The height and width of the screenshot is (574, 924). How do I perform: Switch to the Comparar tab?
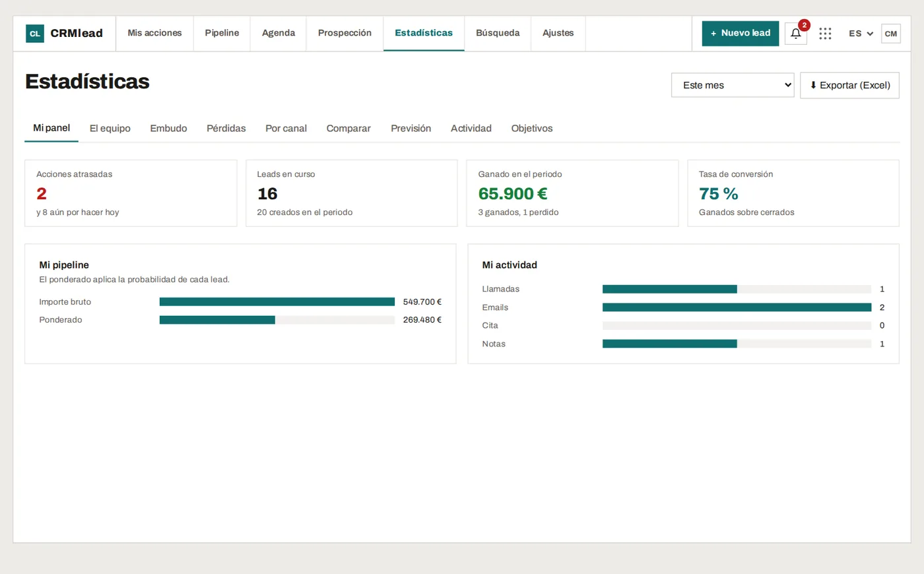(348, 129)
